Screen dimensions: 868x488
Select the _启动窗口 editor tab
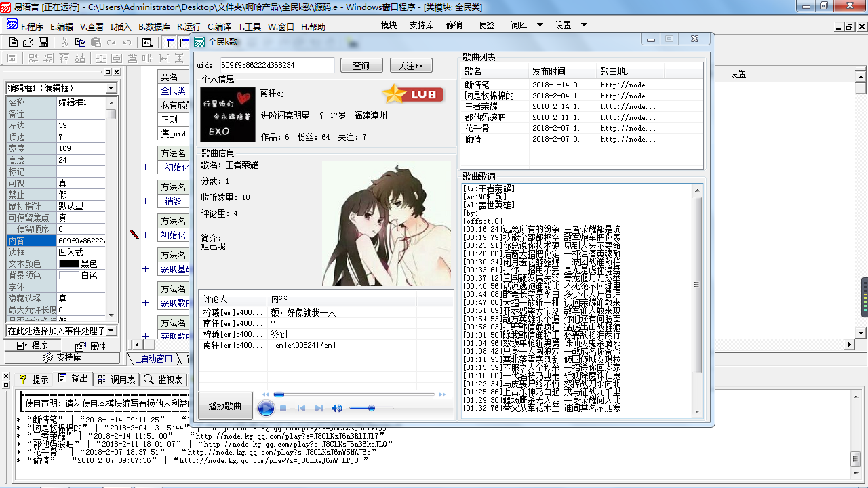point(154,358)
